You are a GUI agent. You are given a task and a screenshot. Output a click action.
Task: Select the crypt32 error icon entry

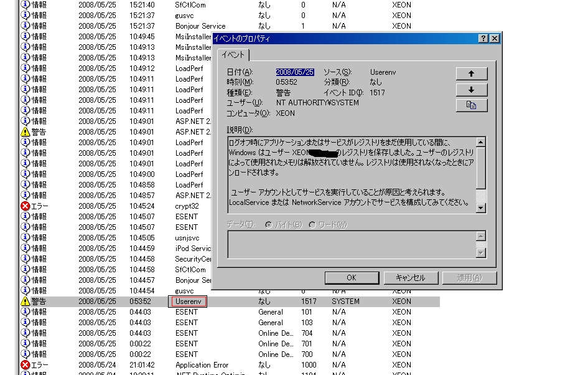click(x=25, y=206)
